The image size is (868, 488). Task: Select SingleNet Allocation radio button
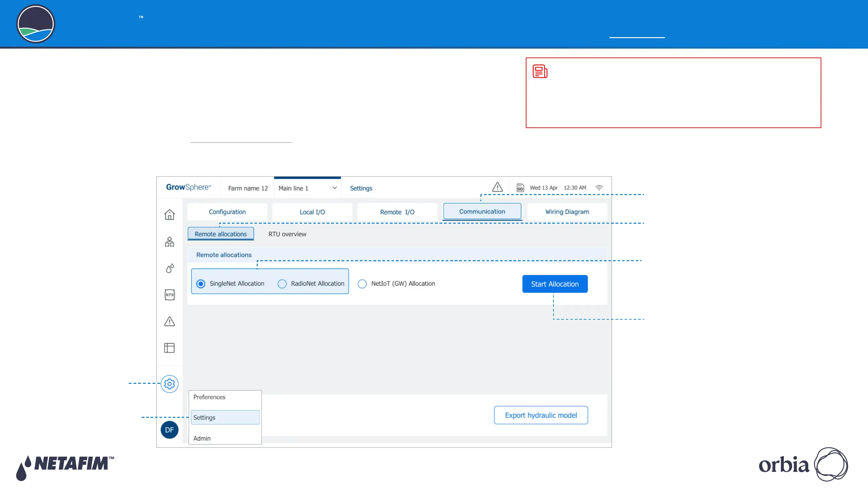[x=201, y=284]
